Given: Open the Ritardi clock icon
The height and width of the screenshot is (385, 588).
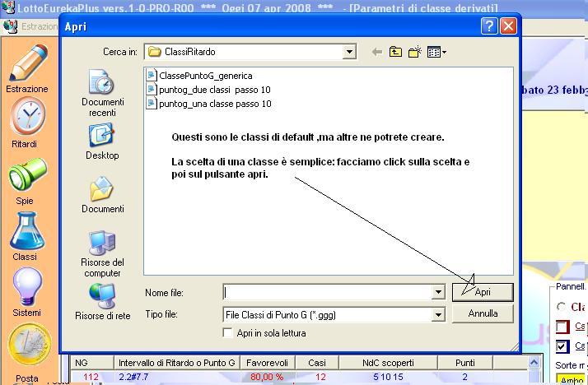Looking at the screenshot, I should tap(27, 117).
